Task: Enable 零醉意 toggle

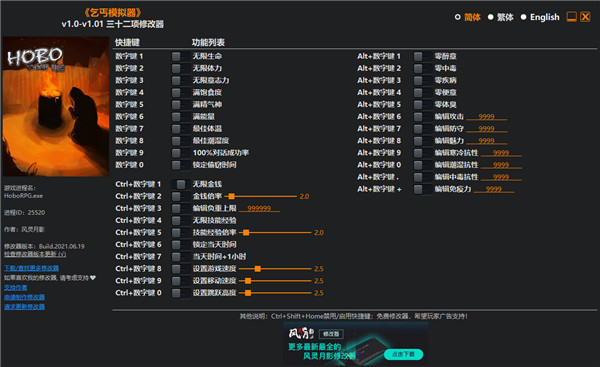Action: point(422,57)
